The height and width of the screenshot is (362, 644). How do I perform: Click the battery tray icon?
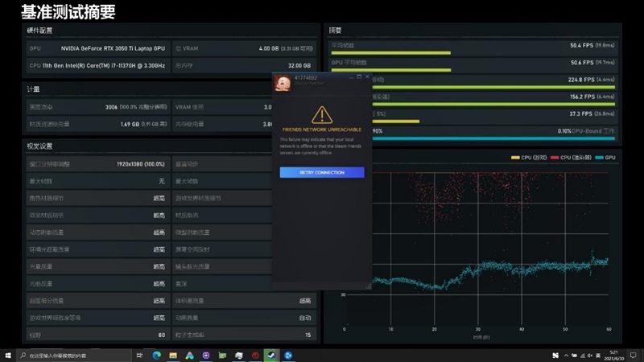574,356
